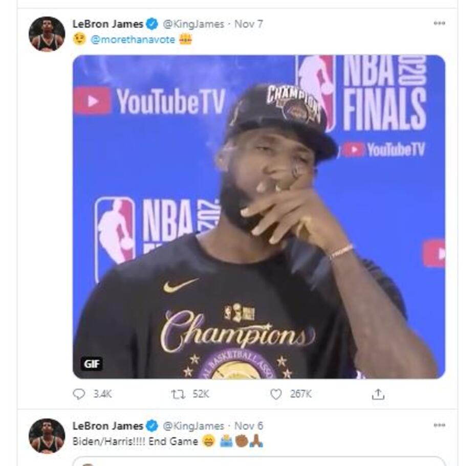
Task: Click the verified badge next to LeBron James
Action: (152, 23)
